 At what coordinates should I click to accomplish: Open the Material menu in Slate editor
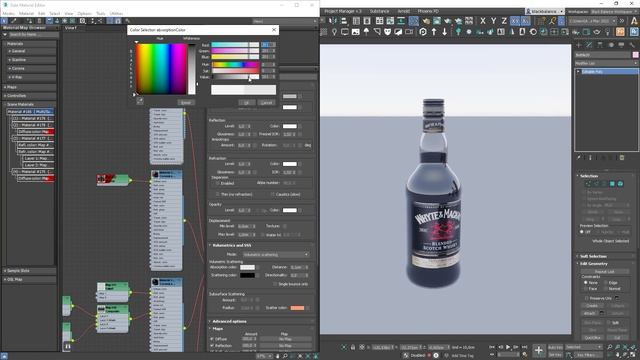click(x=27, y=13)
